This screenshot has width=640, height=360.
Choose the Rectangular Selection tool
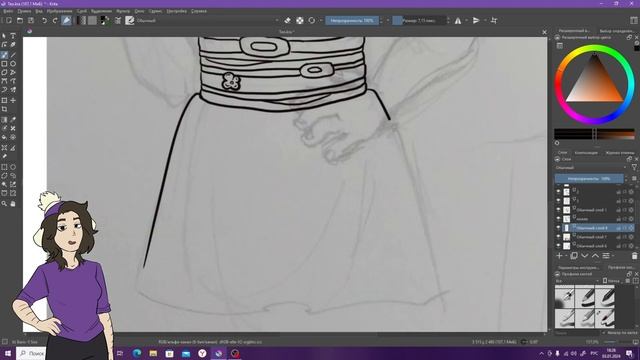tap(4, 167)
